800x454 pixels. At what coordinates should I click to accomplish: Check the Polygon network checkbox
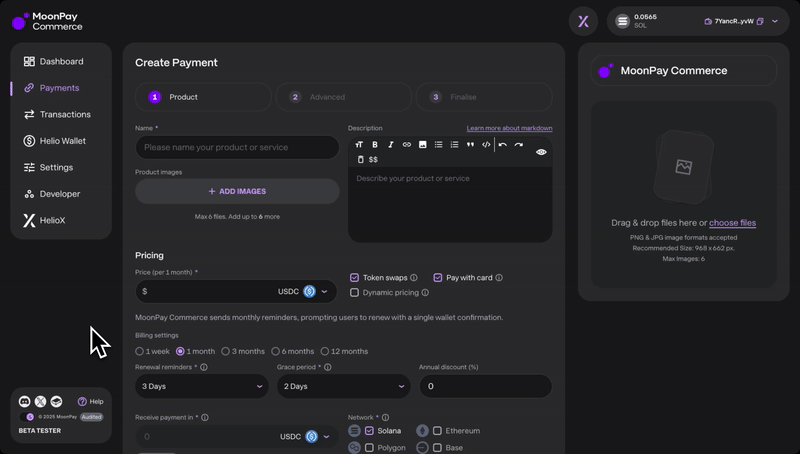pos(369,448)
